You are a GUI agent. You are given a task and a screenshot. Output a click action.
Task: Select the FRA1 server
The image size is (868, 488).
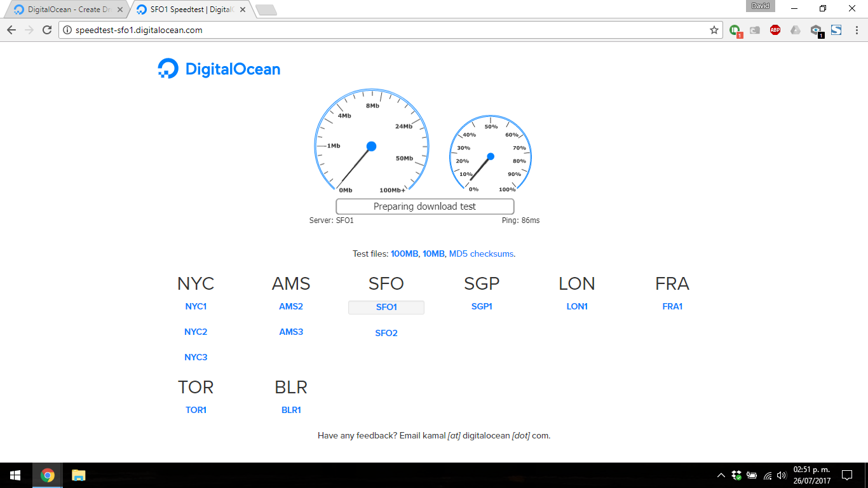(x=672, y=306)
